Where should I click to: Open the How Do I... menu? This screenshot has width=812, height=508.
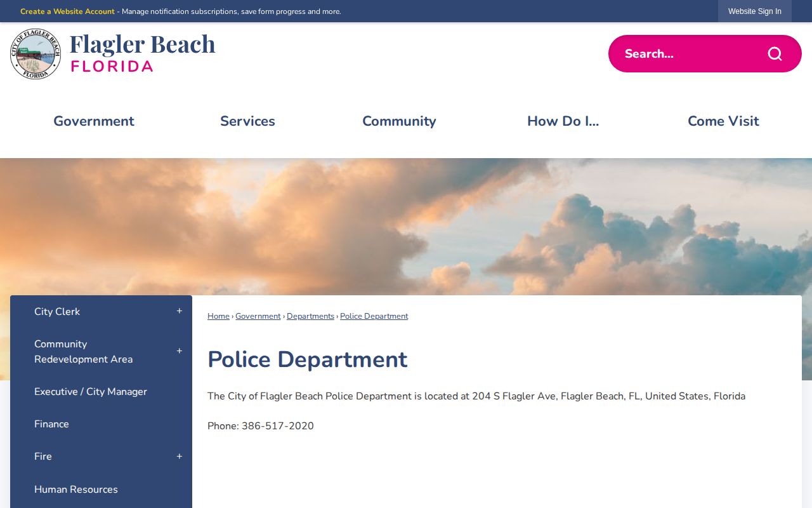point(563,121)
